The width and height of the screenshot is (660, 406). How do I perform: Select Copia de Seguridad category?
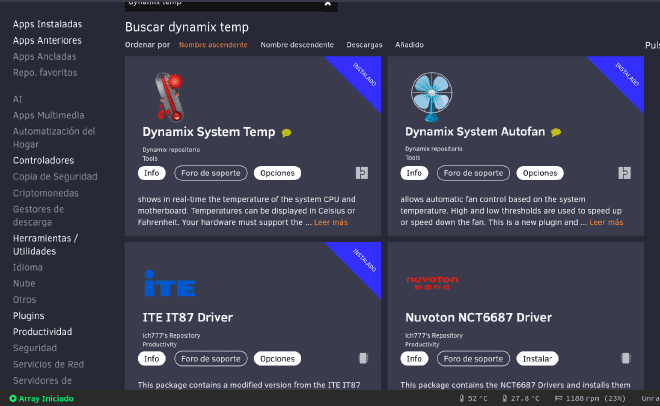click(55, 177)
